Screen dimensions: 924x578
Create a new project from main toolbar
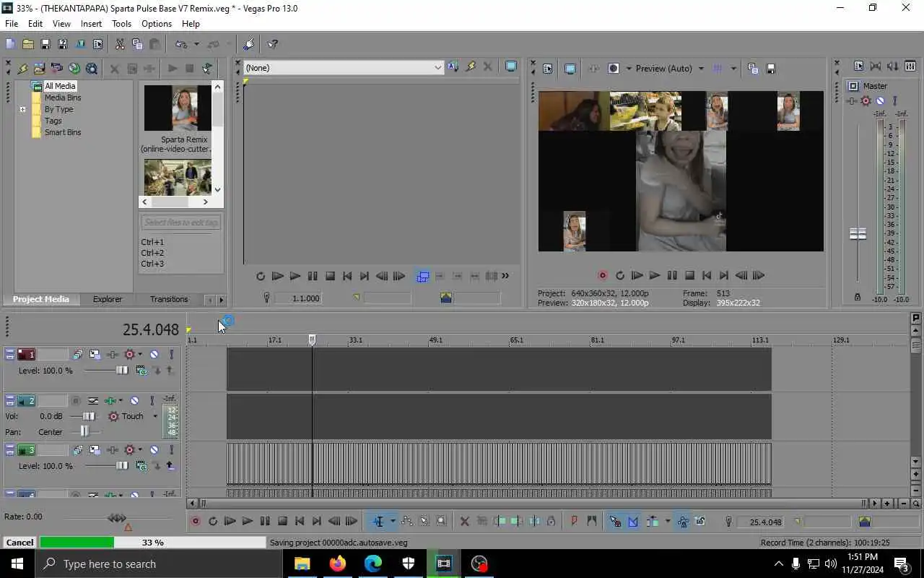coord(10,44)
